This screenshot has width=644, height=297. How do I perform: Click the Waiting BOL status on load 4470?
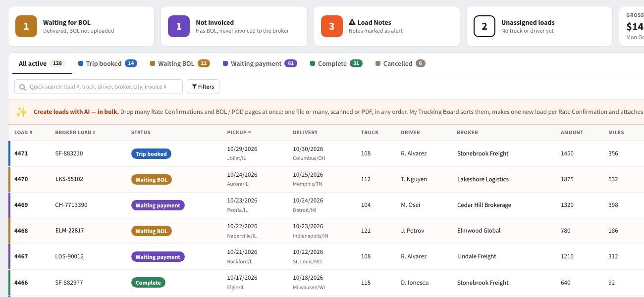(151, 180)
